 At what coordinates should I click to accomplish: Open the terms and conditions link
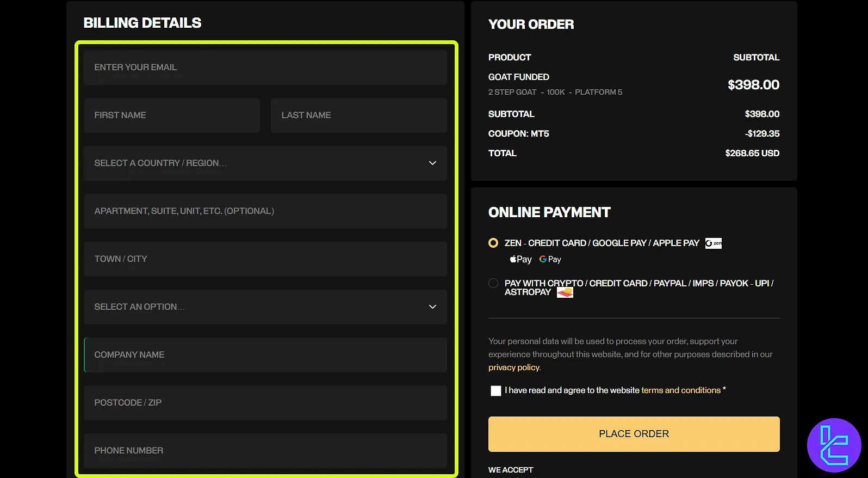tap(680, 390)
